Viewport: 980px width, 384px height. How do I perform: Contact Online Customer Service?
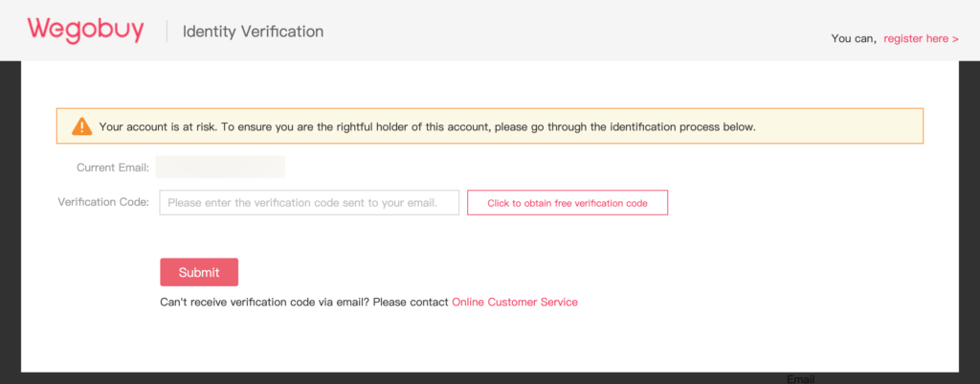click(x=514, y=302)
